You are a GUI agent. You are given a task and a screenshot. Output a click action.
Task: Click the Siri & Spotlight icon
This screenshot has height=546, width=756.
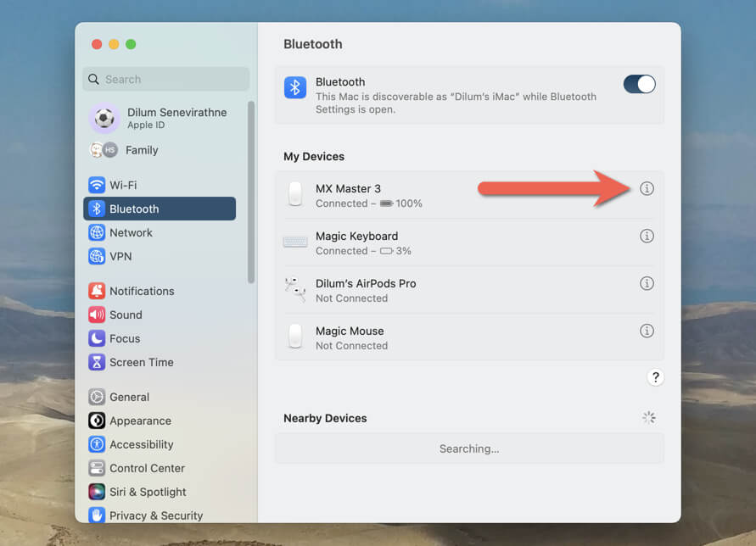coord(97,492)
